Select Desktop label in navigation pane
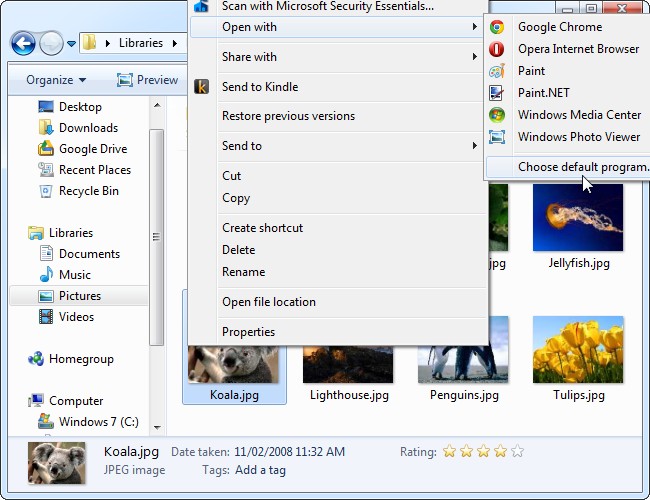 [80, 107]
